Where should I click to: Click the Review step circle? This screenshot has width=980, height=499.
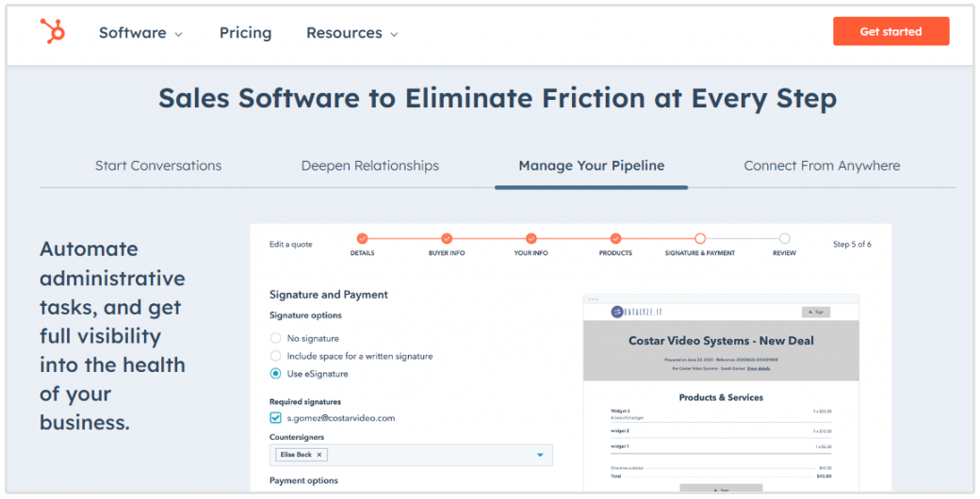click(784, 239)
